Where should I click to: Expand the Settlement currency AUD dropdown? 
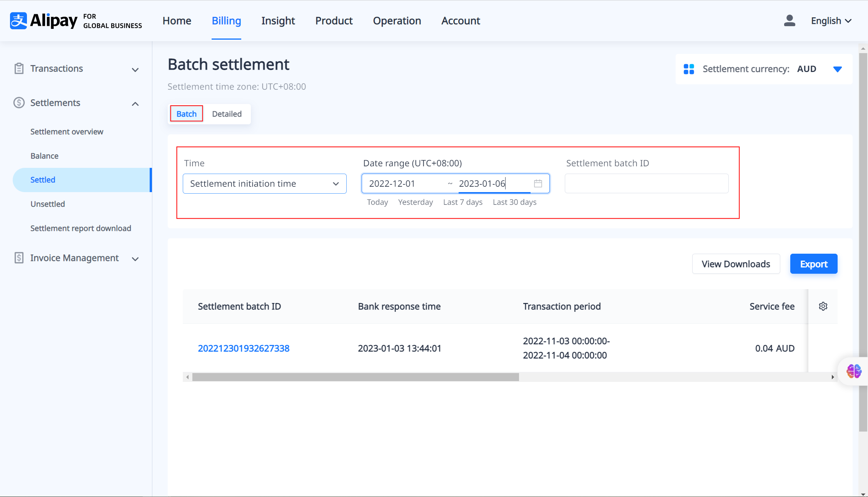837,69
